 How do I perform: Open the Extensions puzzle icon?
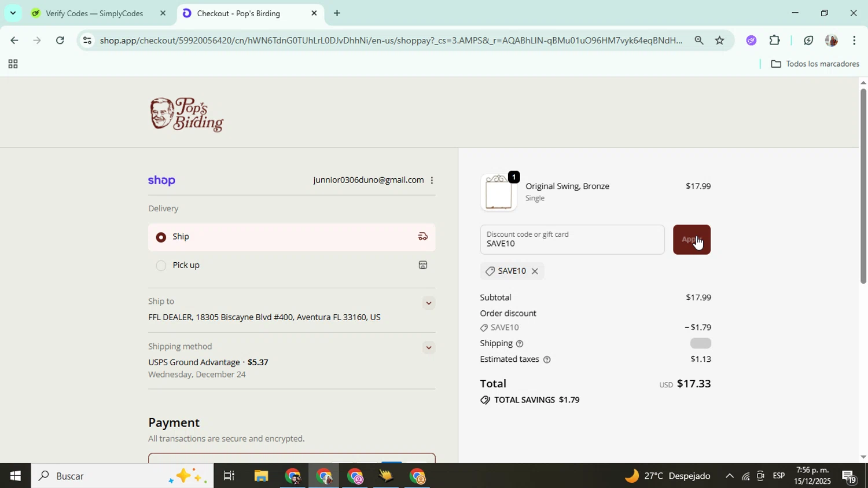pyautogui.click(x=774, y=41)
